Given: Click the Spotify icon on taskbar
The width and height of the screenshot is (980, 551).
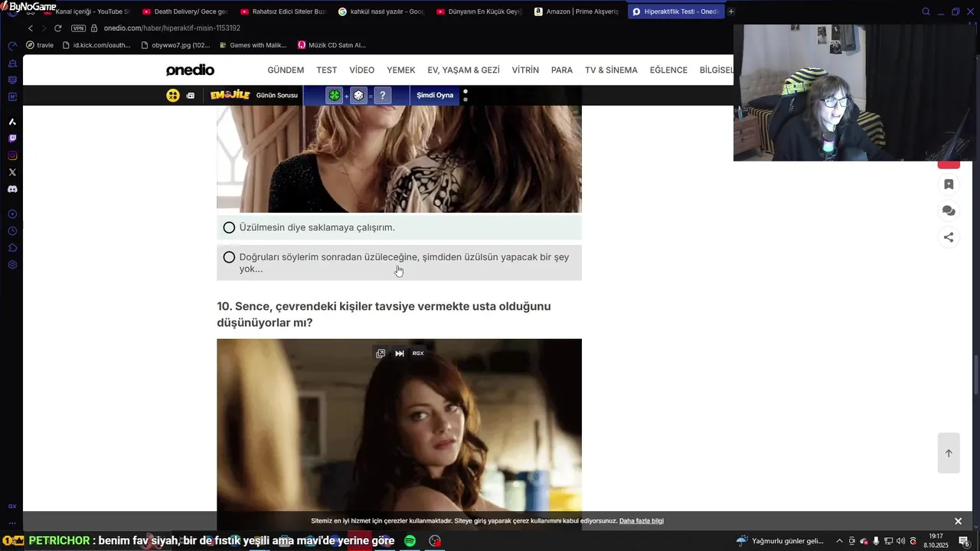Looking at the screenshot, I should tap(410, 541).
